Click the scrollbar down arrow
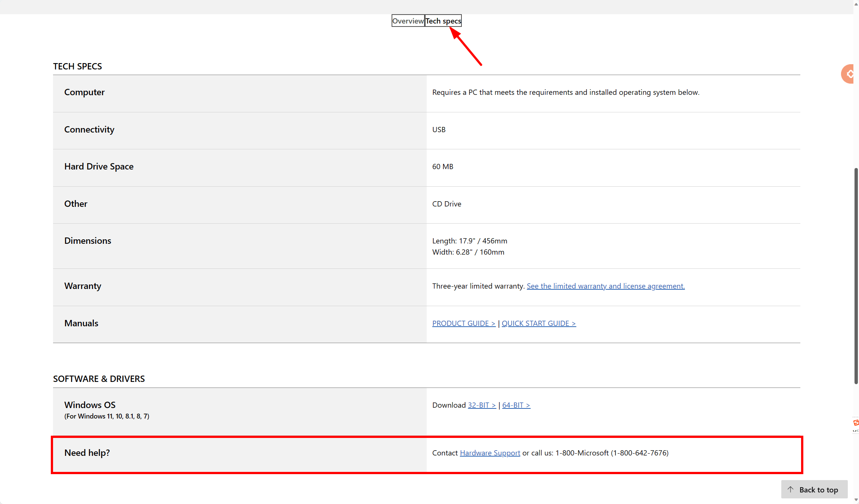 point(856,500)
